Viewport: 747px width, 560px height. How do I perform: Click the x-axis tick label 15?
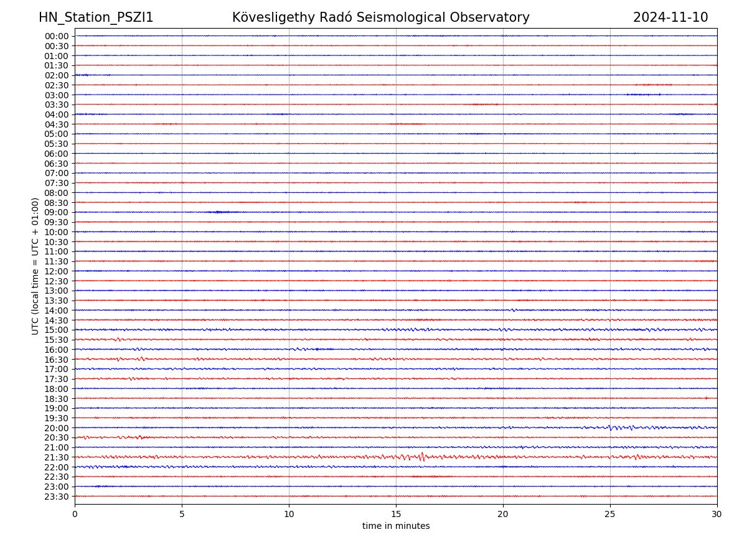tap(396, 515)
